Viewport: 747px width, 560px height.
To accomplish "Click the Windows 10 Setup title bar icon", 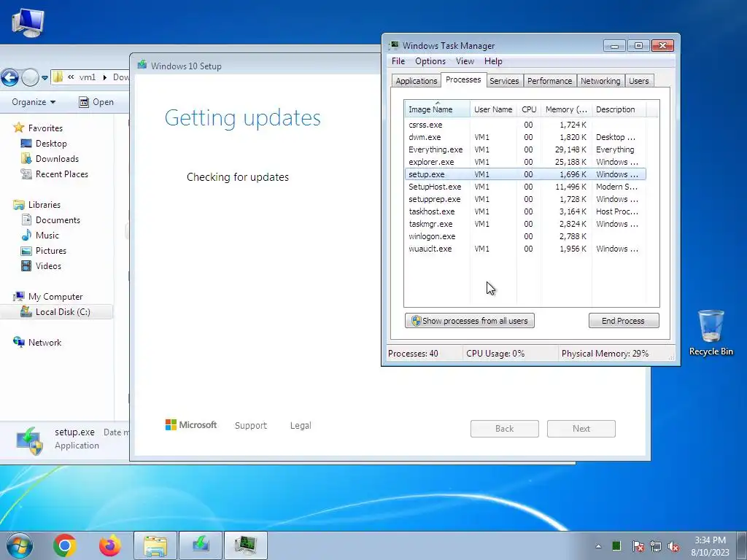I will point(142,65).
